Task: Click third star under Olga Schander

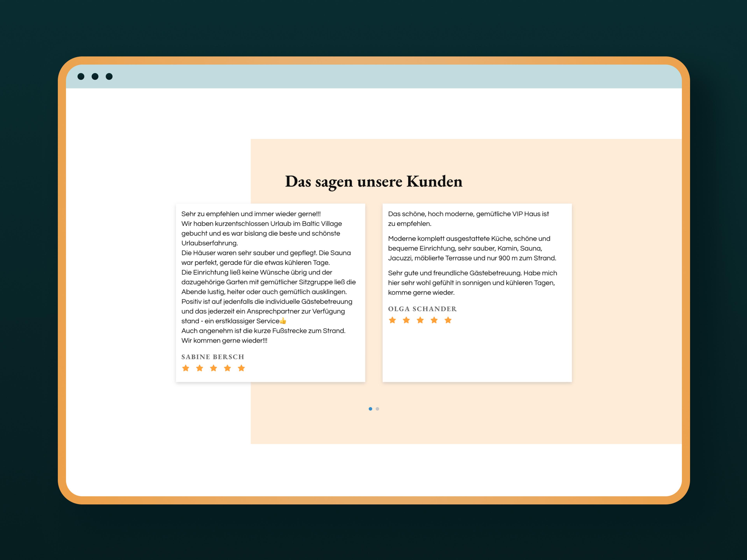Action: pyautogui.click(x=420, y=320)
